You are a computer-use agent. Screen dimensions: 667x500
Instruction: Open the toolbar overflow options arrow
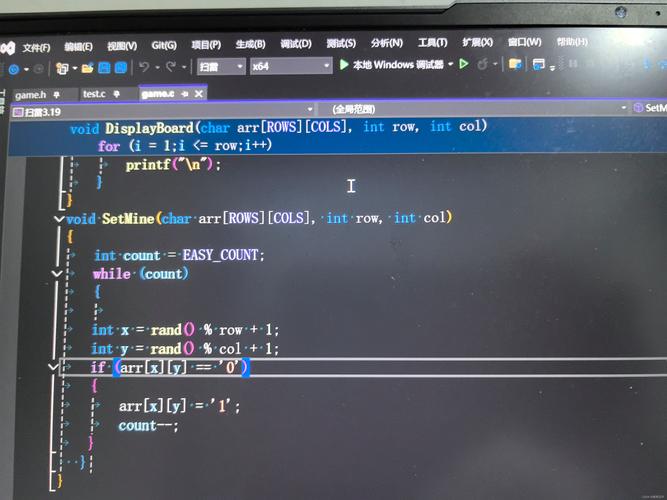coord(552,67)
